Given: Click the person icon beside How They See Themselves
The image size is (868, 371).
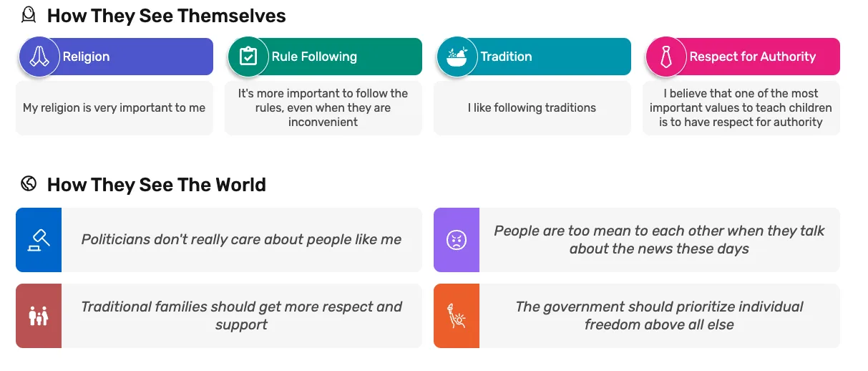Looking at the screenshot, I should point(29,15).
